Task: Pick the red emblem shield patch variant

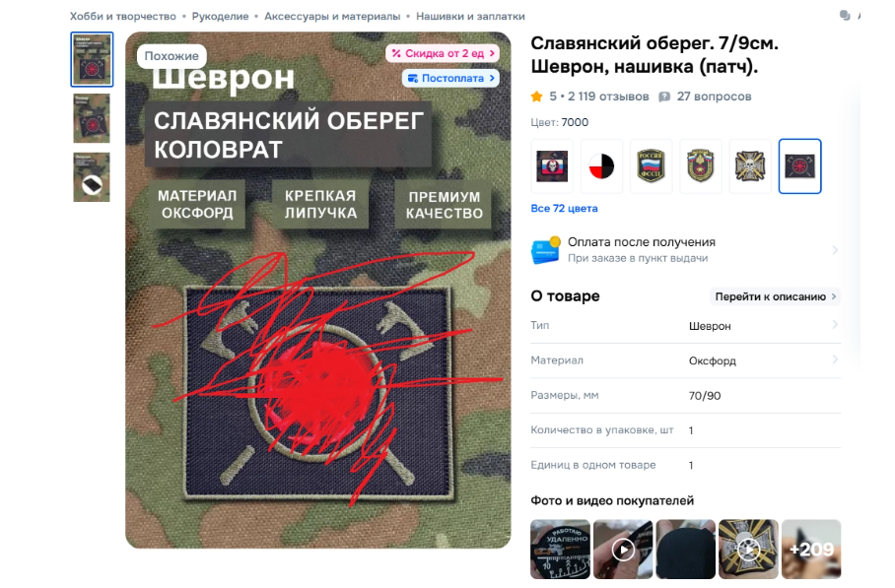Action: click(701, 166)
